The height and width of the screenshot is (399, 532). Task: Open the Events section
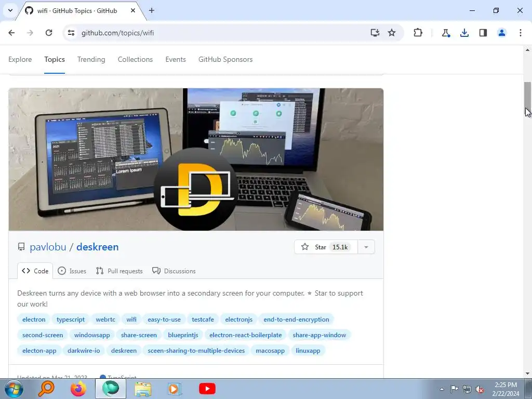176,59
